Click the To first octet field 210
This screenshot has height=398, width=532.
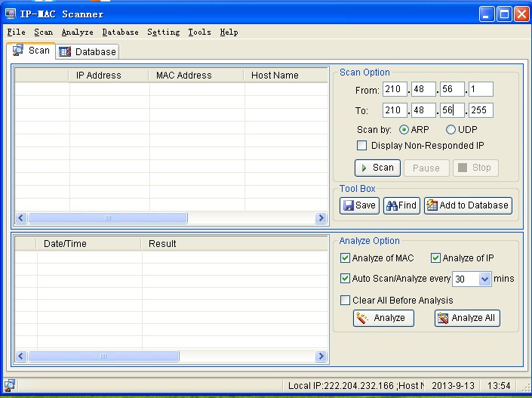click(x=395, y=110)
